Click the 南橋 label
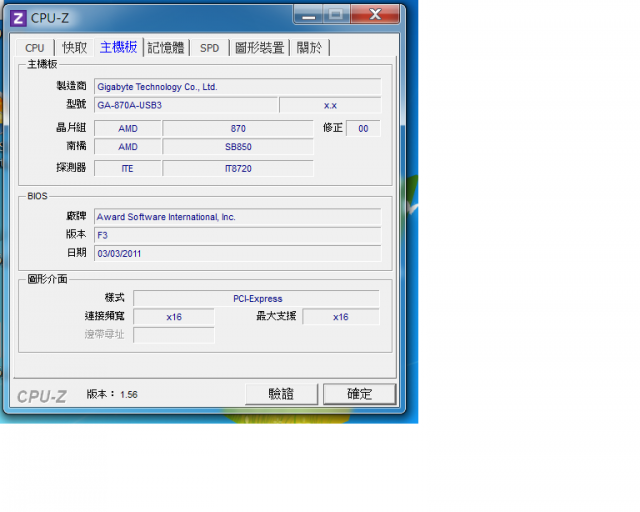 coord(76,146)
